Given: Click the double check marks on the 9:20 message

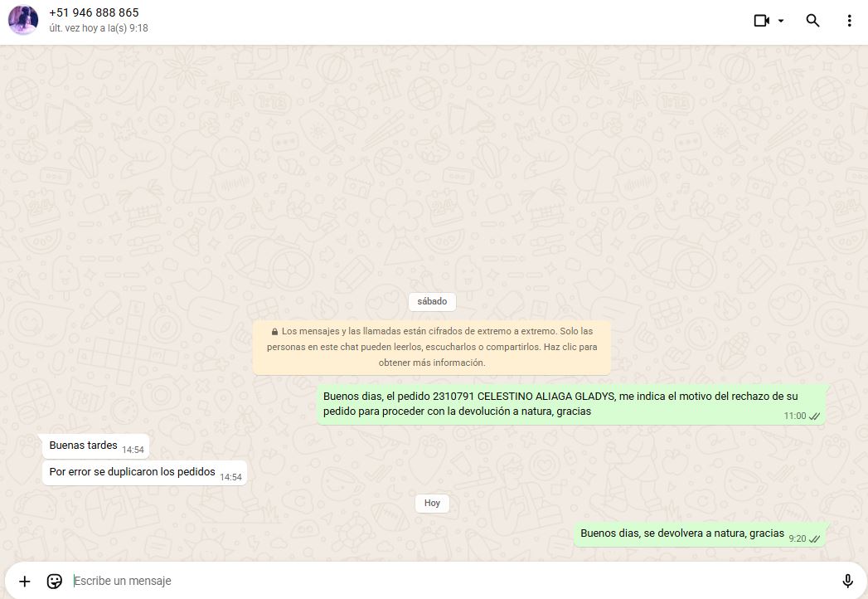Looking at the screenshot, I should click(x=814, y=538).
